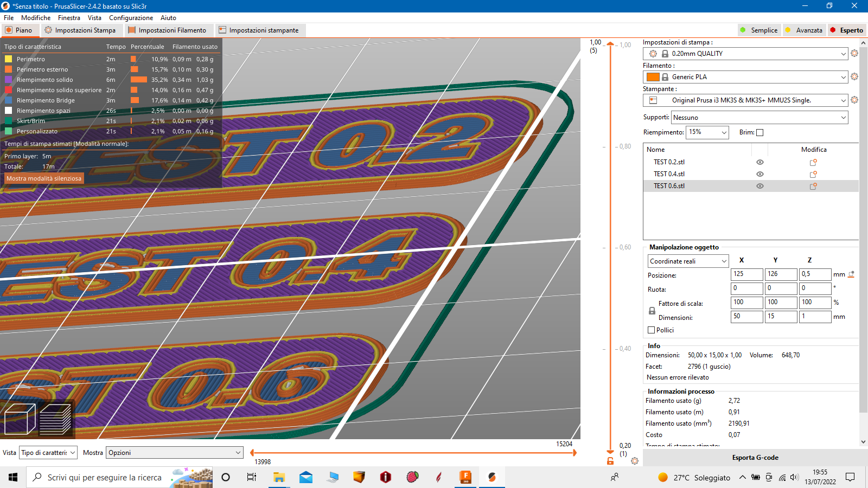Open the Mostra Opzioni dropdown

point(175,453)
